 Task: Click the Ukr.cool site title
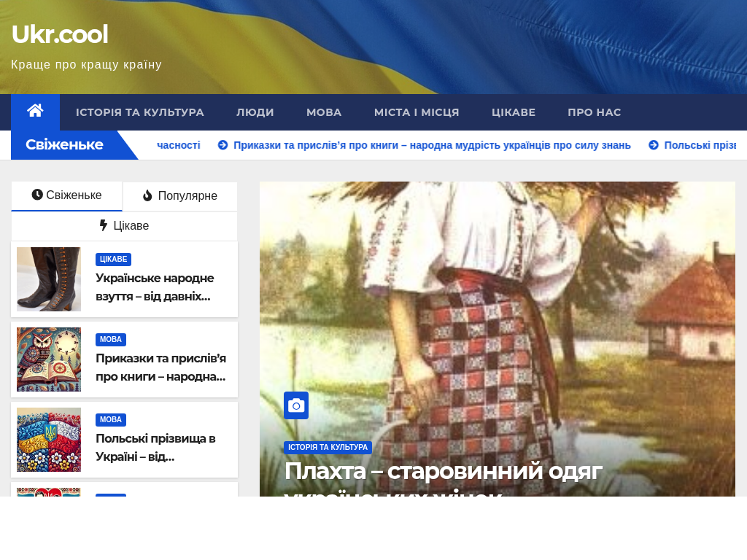click(60, 34)
